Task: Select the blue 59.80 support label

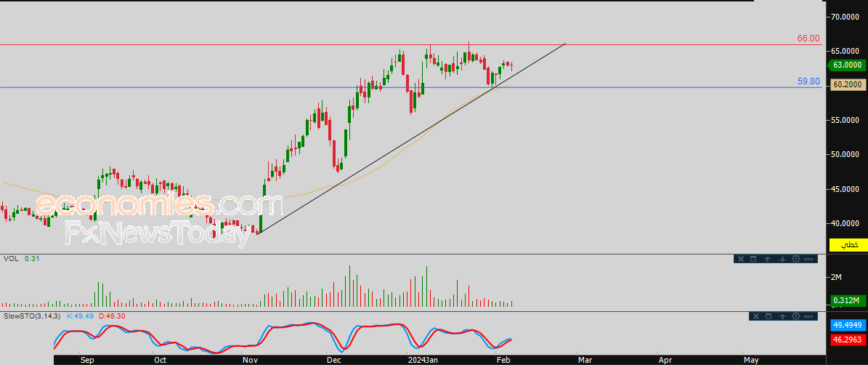Action: click(808, 81)
